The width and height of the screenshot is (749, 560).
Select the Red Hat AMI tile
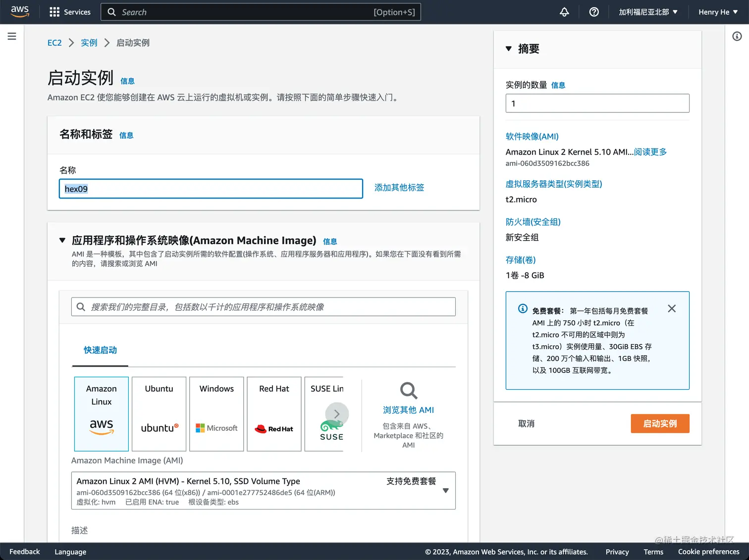pos(274,414)
